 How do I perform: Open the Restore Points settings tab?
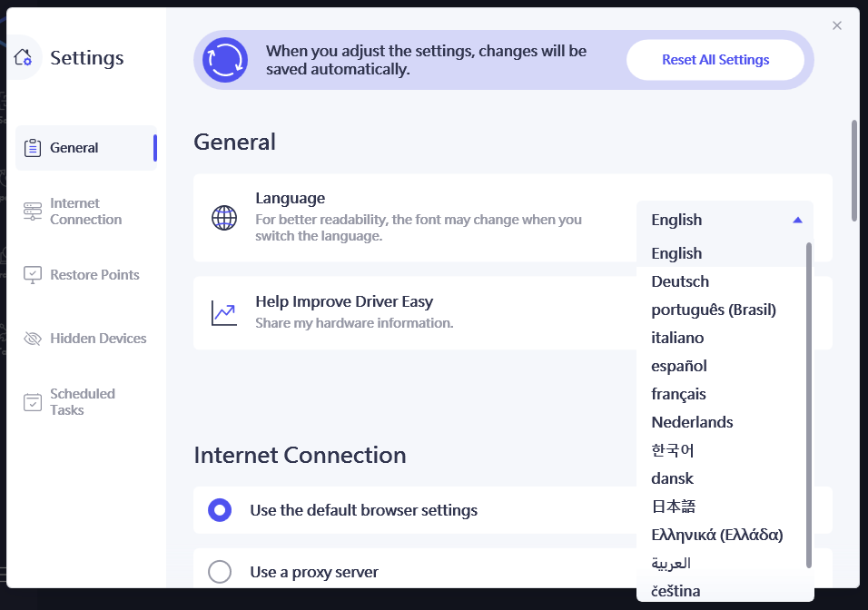[x=94, y=275]
